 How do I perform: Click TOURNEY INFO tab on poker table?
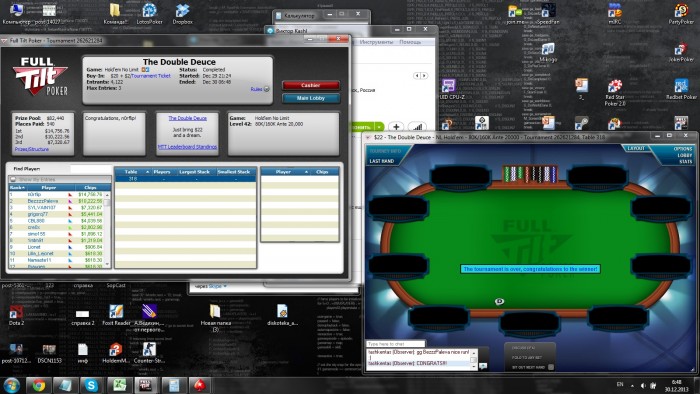coord(384,151)
